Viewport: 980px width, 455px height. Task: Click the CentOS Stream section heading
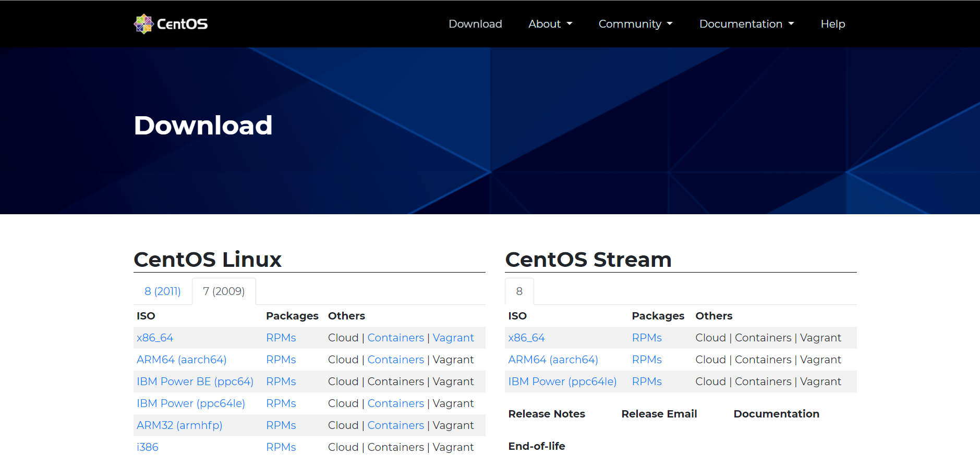(x=588, y=260)
